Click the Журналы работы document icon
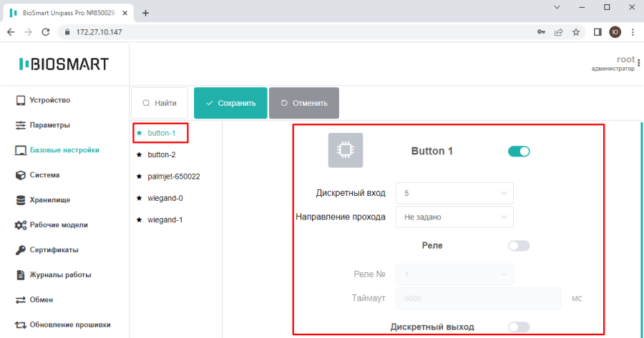 click(20, 275)
